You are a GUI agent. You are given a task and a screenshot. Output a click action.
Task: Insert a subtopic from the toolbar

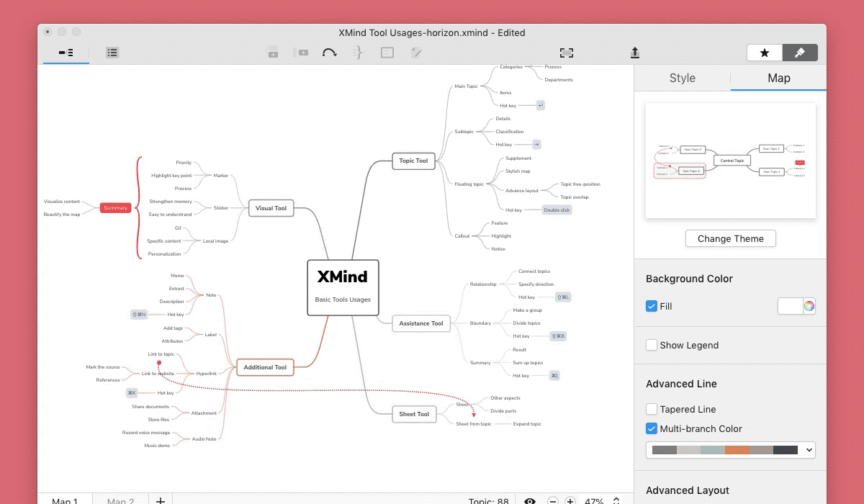coord(301,53)
